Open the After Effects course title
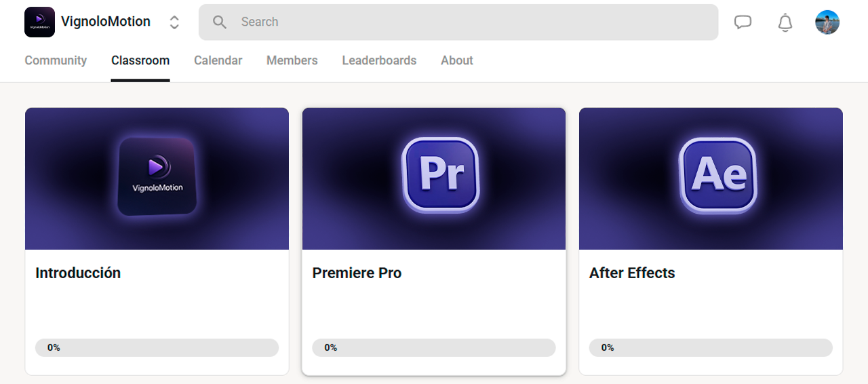Viewport: 868px width, 384px height. point(632,273)
